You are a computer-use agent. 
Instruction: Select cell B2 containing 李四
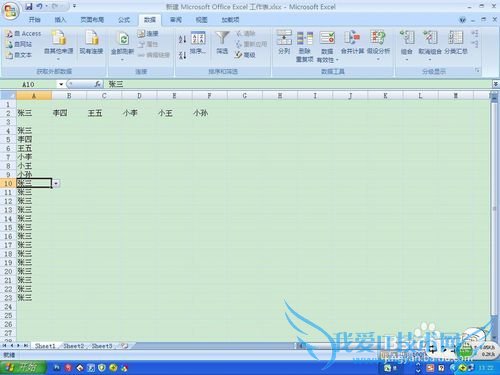[x=69, y=113]
